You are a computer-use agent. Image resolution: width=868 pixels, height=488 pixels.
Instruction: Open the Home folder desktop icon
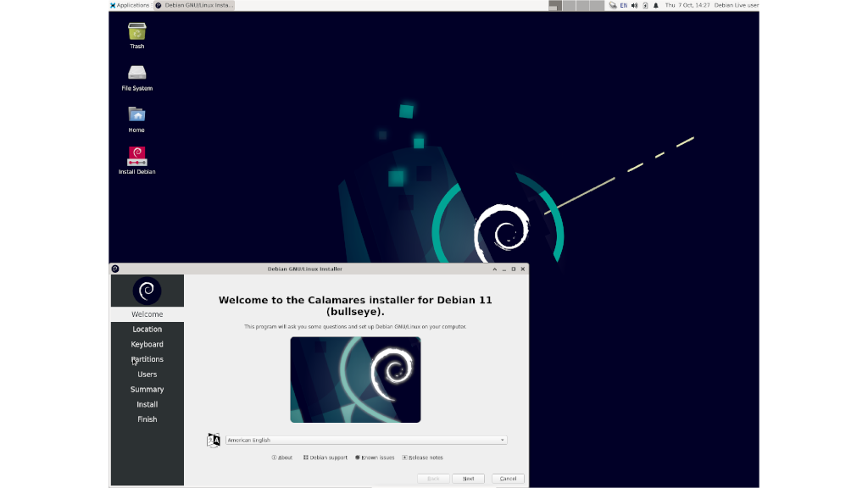(x=136, y=119)
